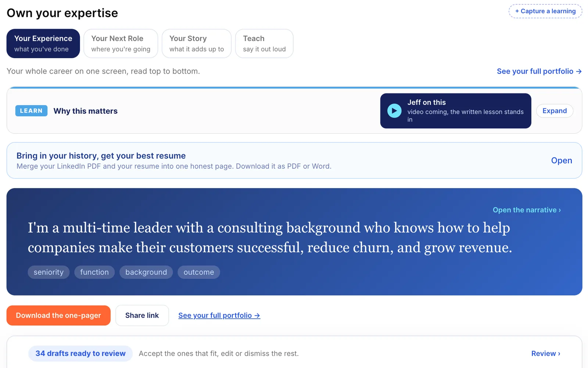Play the Jeff on this video
Image resolution: width=588 pixels, height=368 pixels.
[x=394, y=111]
